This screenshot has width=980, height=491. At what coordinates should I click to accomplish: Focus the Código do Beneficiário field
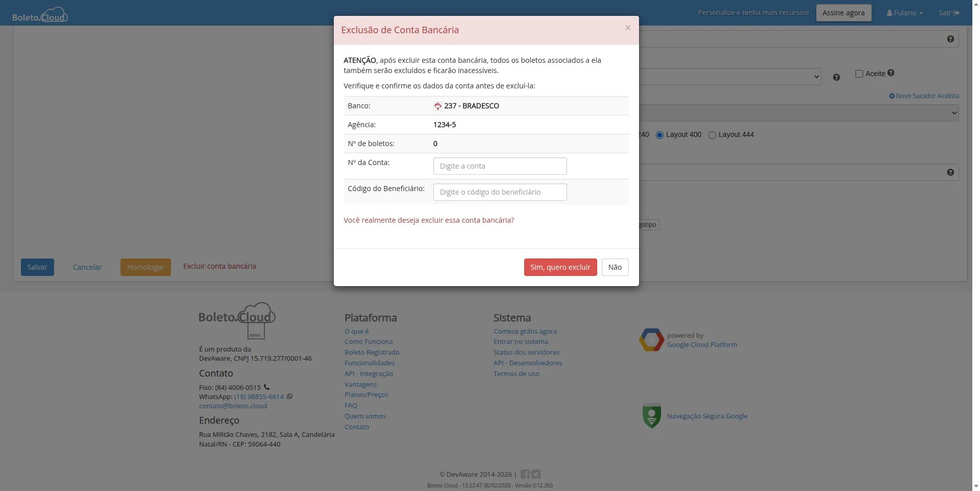point(500,192)
